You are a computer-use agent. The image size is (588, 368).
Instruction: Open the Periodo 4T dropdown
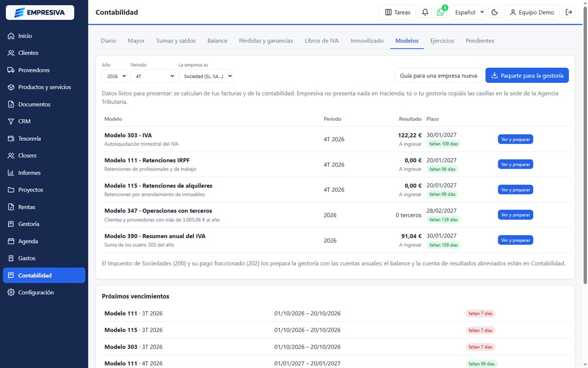tap(153, 76)
